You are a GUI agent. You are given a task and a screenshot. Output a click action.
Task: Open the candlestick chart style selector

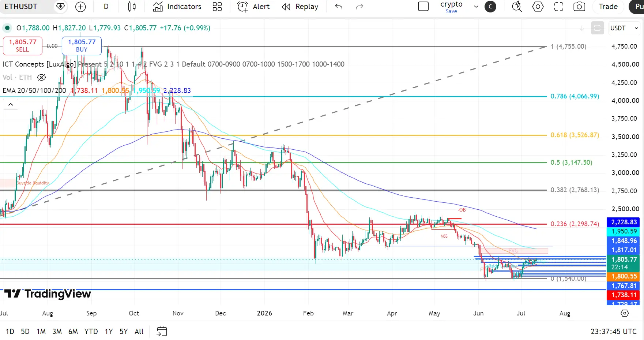132,7
